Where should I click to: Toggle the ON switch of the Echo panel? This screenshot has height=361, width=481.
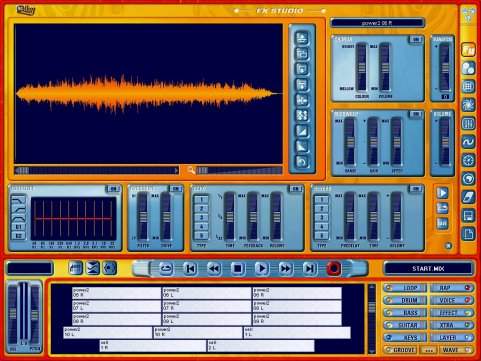tap(295, 189)
